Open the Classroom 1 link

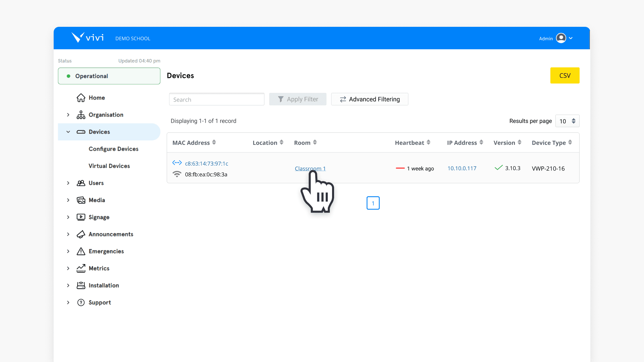click(310, 169)
